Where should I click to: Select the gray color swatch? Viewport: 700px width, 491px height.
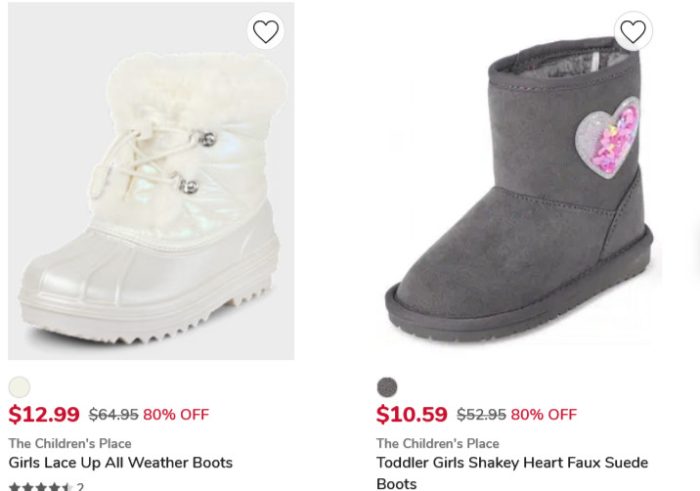click(x=387, y=387)
